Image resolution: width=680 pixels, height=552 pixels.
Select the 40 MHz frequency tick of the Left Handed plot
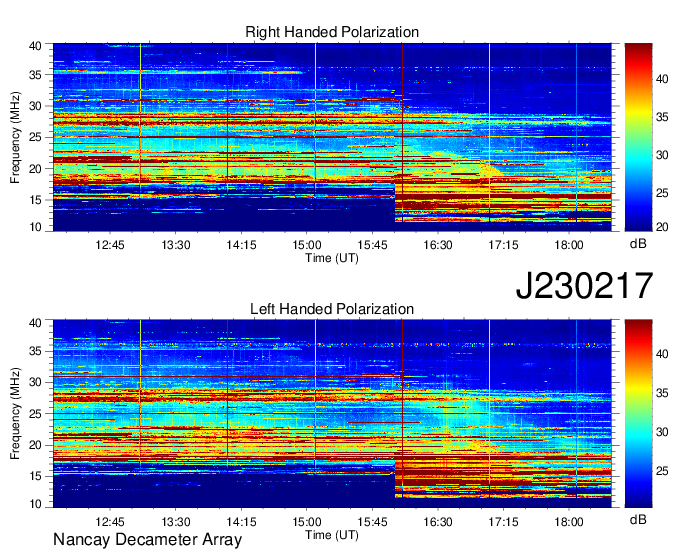tap(35, 323)
